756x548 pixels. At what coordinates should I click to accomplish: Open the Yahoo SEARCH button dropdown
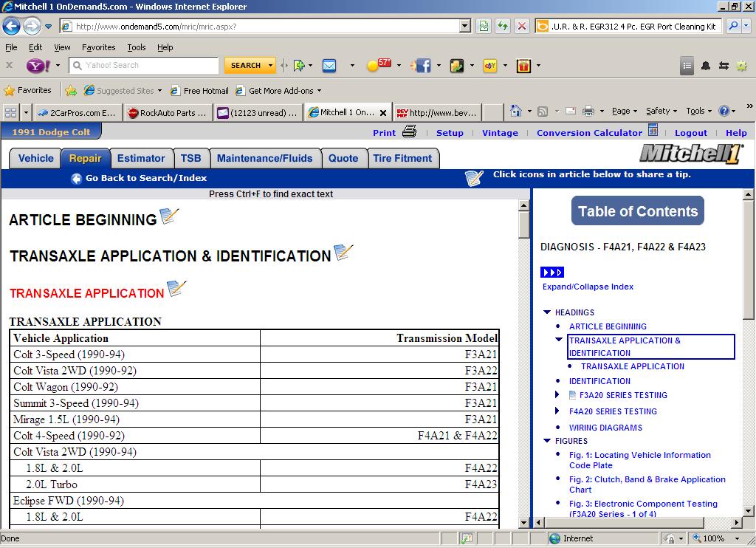pos(270,66)
